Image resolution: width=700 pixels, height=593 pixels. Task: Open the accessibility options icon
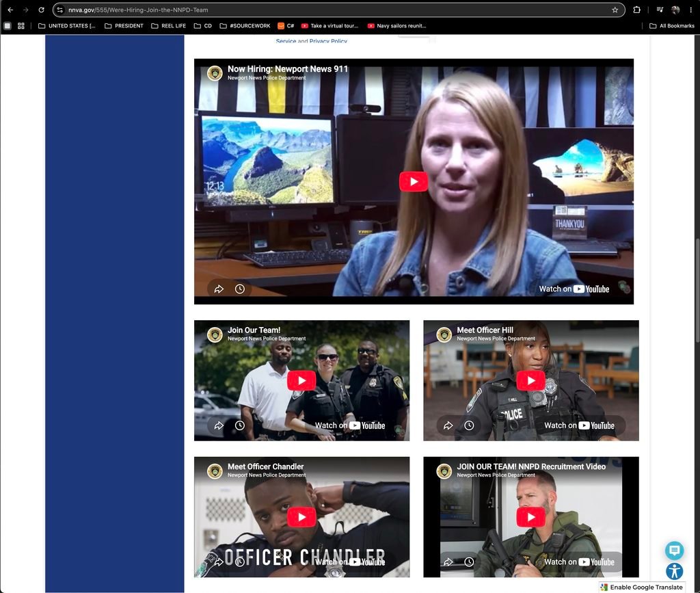pyautogui.click(x=674, y=571)
